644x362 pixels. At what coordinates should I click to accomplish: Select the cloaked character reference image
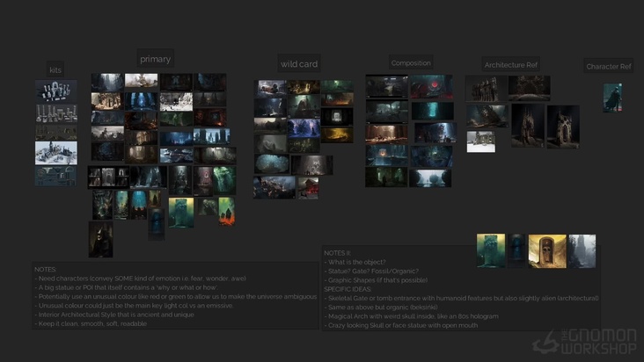pos(612,98)
